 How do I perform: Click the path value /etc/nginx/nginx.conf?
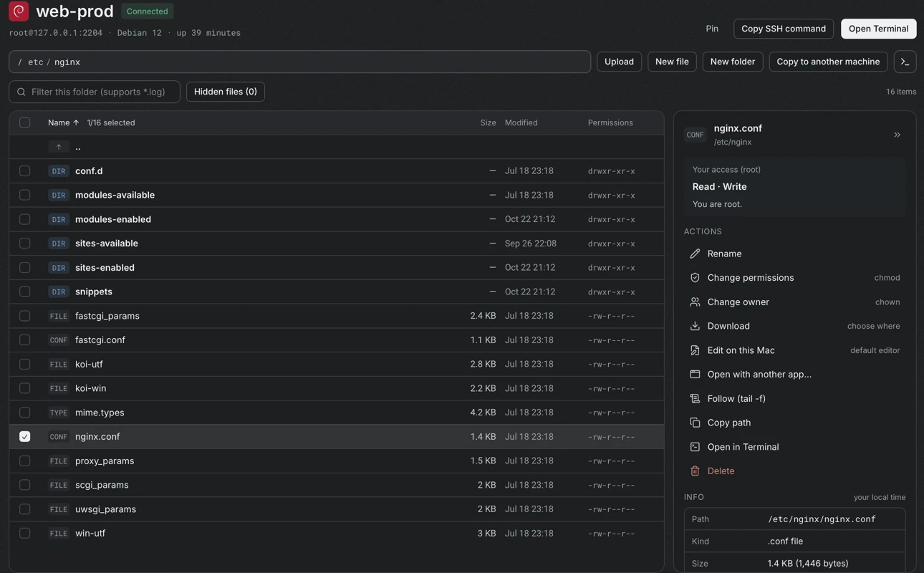coord(822,519)
